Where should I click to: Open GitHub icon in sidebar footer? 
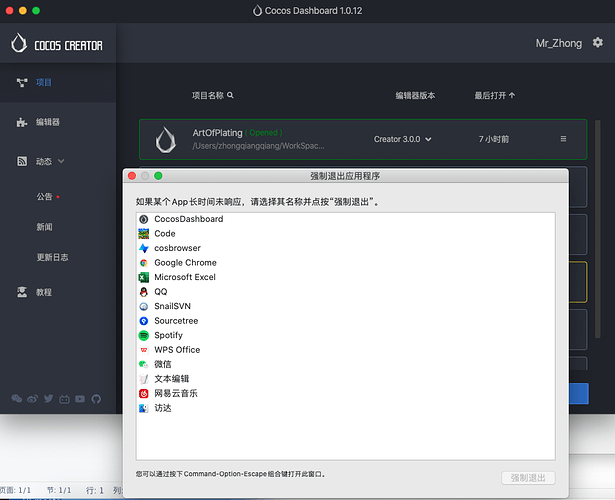coord(96,399)
